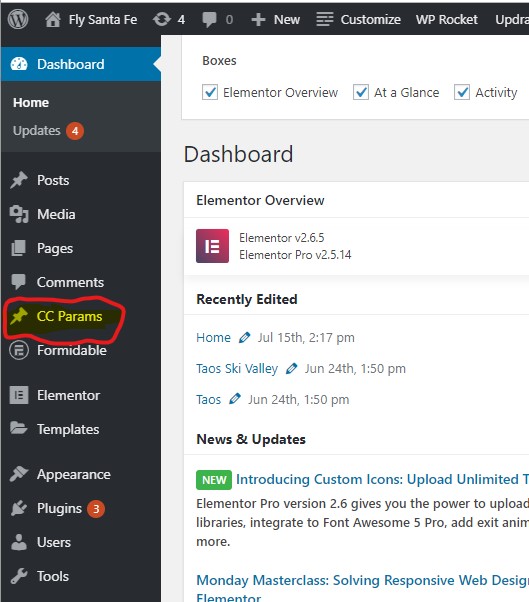The height and width of the screenshot is (602, 529).
Task: Click the updates refresh icon in admin bar
Action: pos(162,19)
